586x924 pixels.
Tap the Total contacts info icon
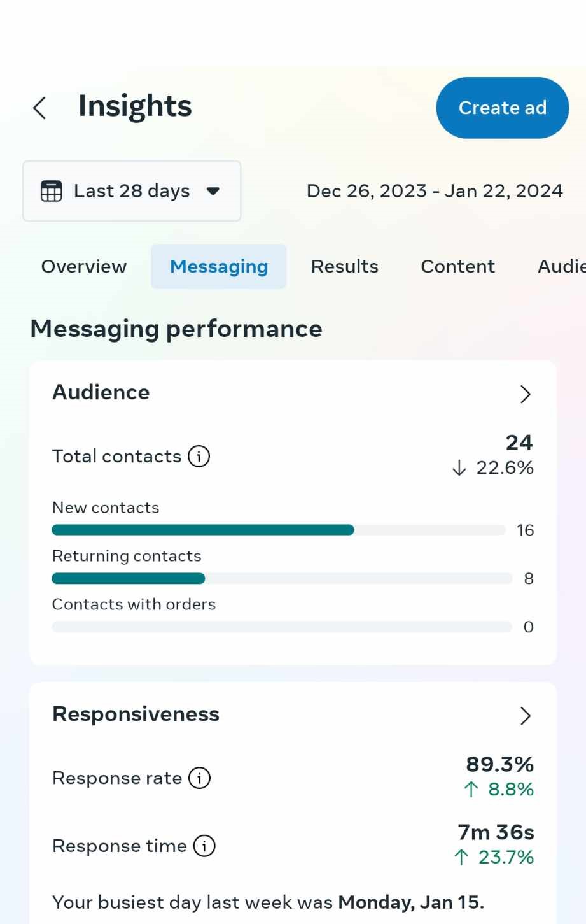click(x=199, y=456)
